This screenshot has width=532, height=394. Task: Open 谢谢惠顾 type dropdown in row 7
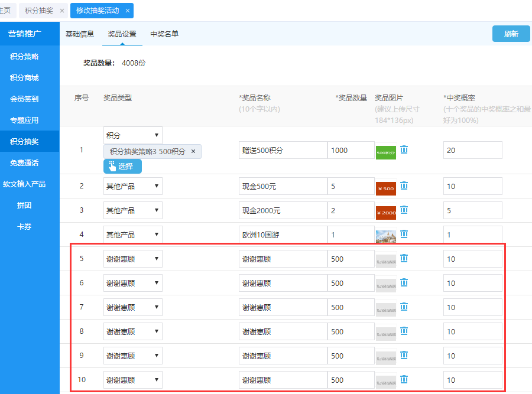coord(132,307)
